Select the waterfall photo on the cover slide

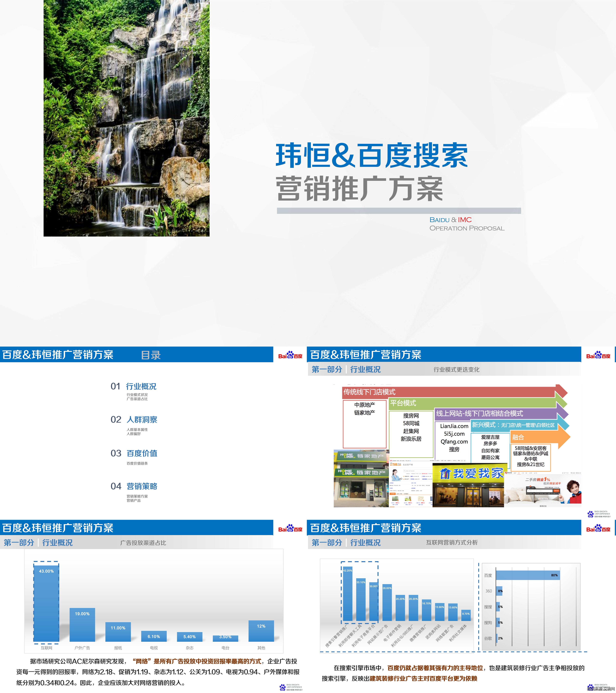tap(126, 118)
